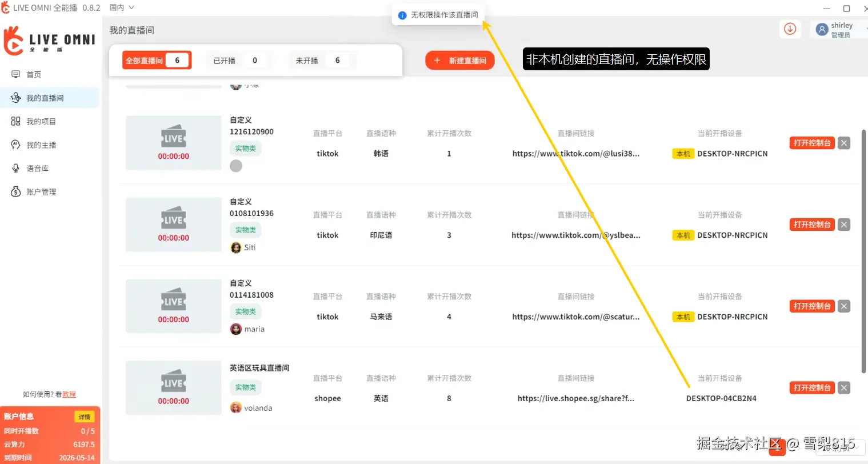Click the home icon beside 首页

(15, 74)
